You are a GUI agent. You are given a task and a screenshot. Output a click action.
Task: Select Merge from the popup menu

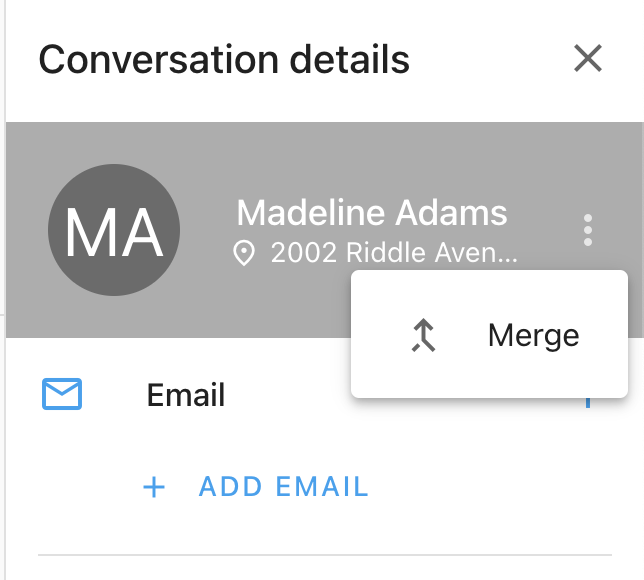point(532,335)
